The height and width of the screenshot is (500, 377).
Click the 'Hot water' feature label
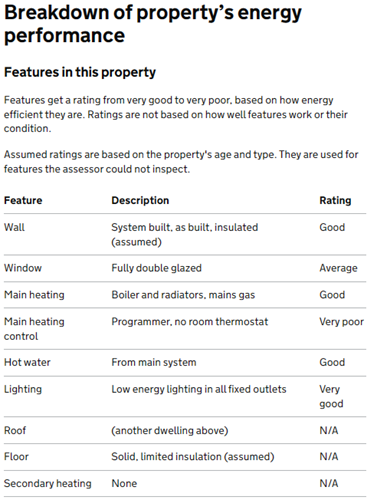click(x=27, y=362)
